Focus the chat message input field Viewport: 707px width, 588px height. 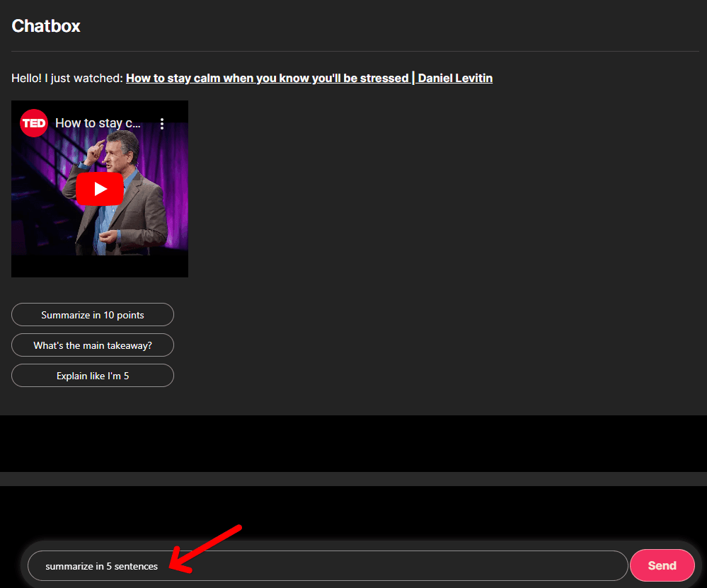389,565
